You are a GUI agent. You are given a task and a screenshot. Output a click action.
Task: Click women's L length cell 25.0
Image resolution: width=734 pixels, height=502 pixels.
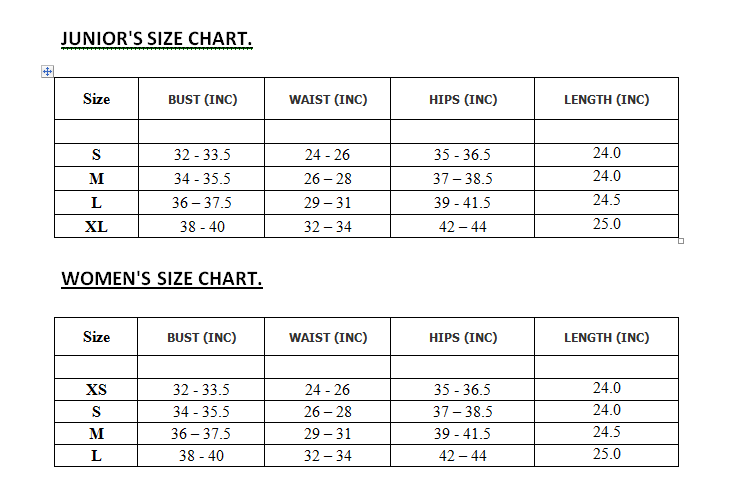[607, 455]
